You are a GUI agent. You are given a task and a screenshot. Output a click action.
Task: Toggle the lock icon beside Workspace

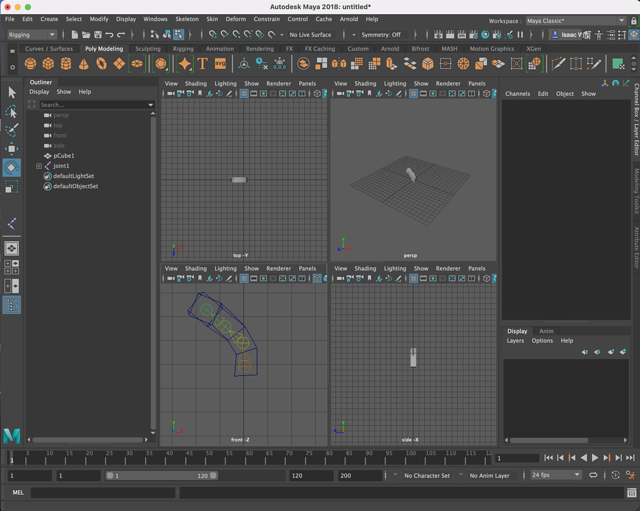(x=633, y=21)
